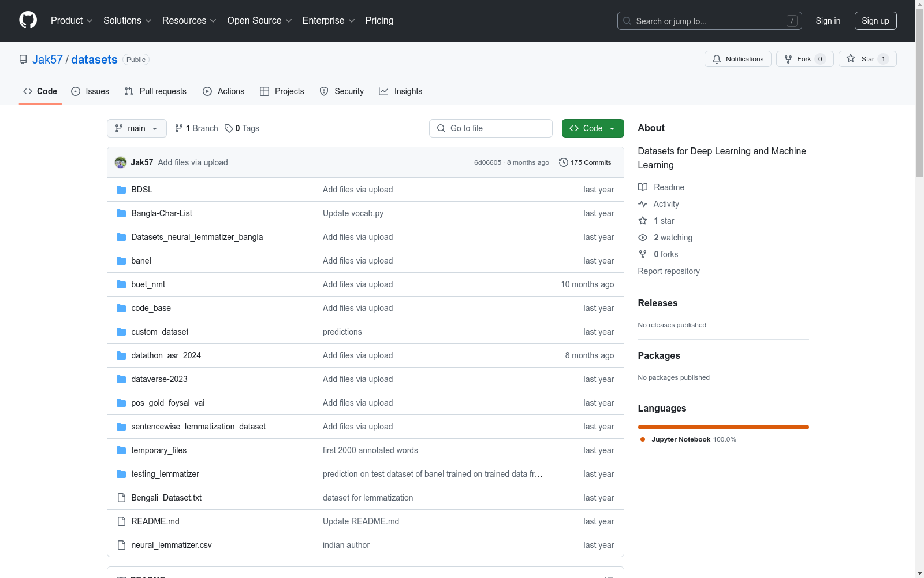Click the star icon next to 1 star
This screenshot has height=578, width=924.
coord(643,221)
